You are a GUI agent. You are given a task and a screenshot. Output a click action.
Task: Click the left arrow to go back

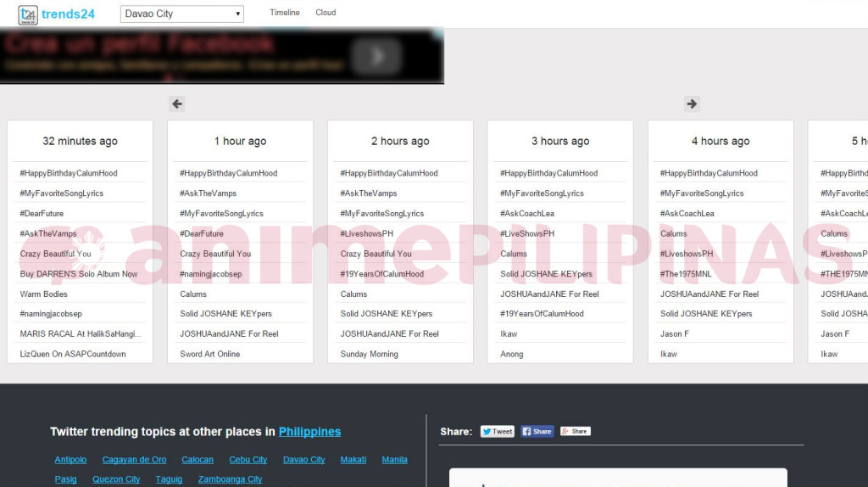pos(177,104)
